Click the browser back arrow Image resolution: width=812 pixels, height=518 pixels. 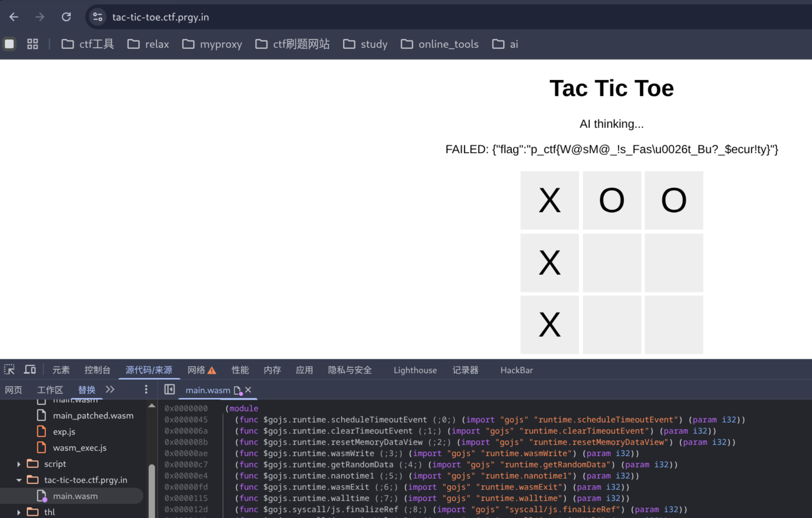click(14, 17)
